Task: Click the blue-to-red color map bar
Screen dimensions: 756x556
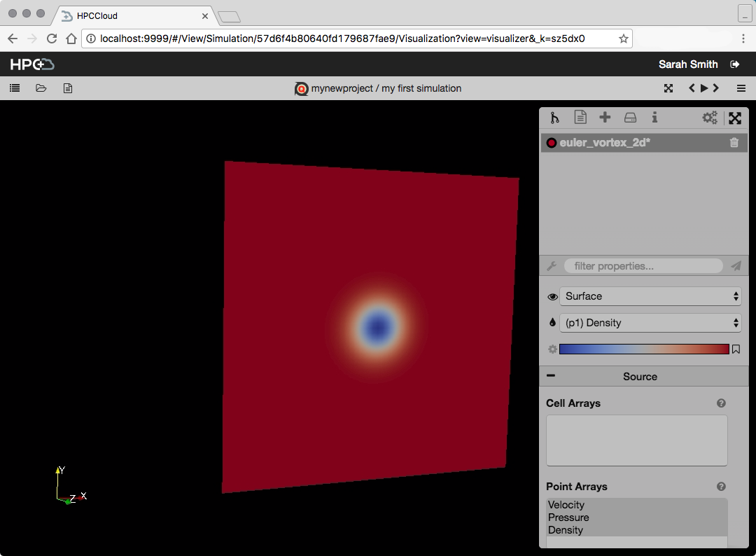Action: (x=644, y=349)
